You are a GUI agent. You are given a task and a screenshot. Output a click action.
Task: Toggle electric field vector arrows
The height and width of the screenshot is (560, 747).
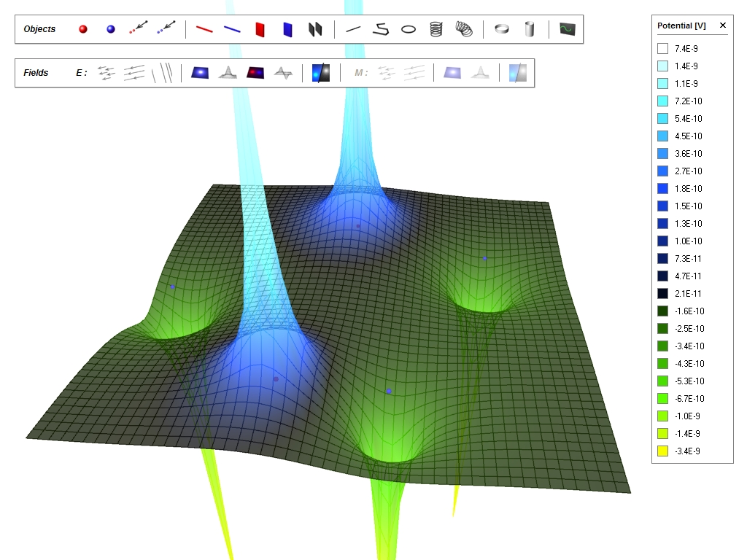point(107,73)
